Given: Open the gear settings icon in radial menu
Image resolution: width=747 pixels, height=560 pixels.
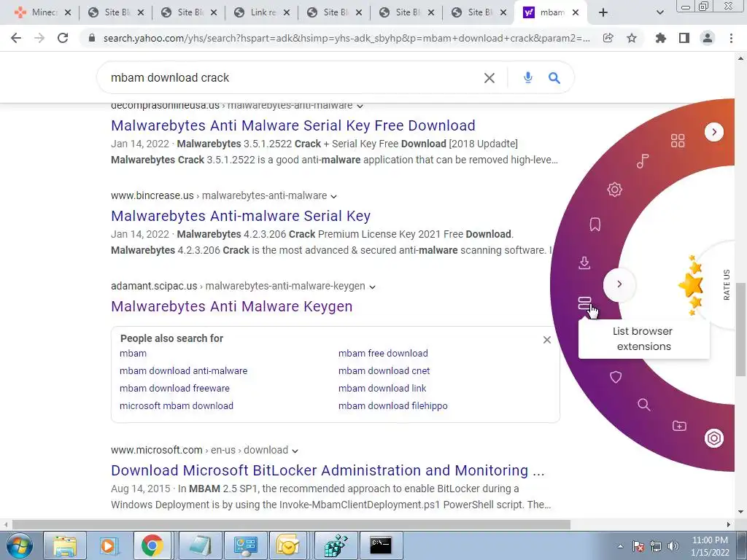Looking at the screenshot, I should point(614,190).
